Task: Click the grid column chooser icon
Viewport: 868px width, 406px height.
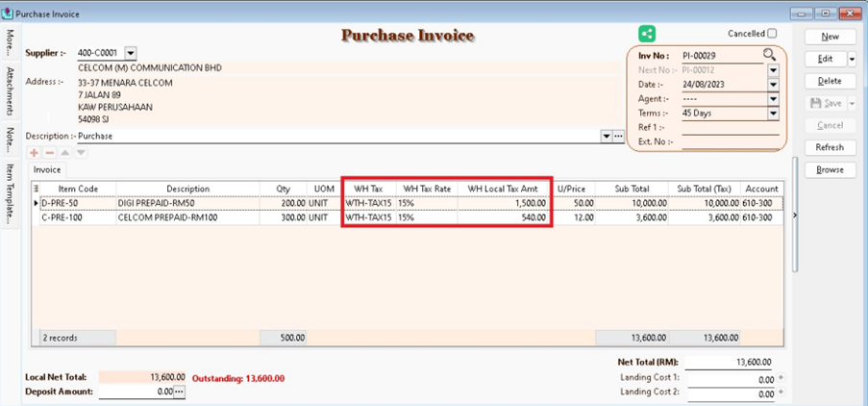Action: pyautogui.click(x=37, y=189)
